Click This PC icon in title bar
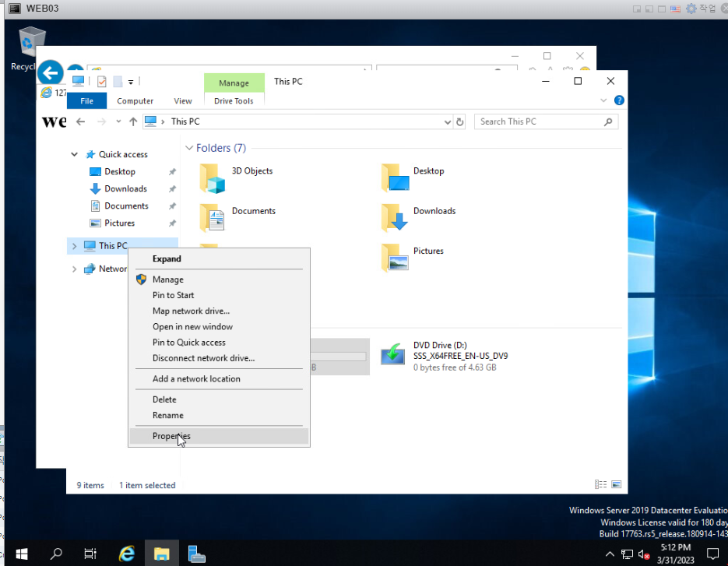728x566 pixels. (78, 81)
